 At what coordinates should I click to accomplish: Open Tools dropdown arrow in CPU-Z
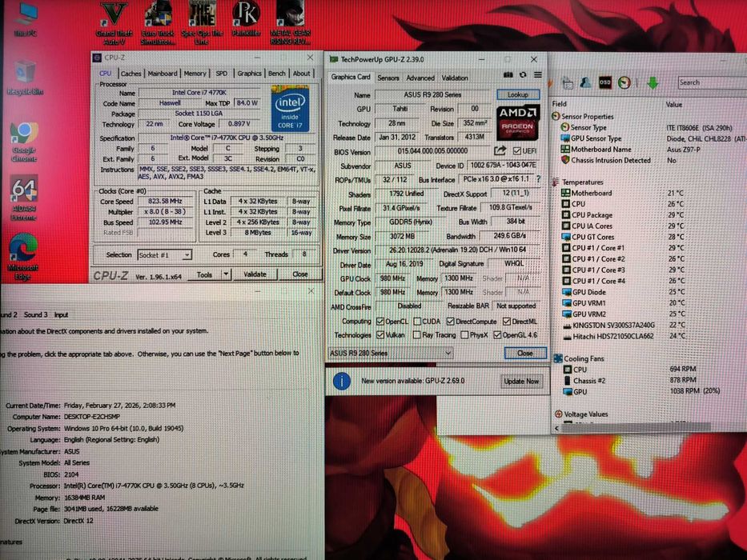click(x=227, y=274)
